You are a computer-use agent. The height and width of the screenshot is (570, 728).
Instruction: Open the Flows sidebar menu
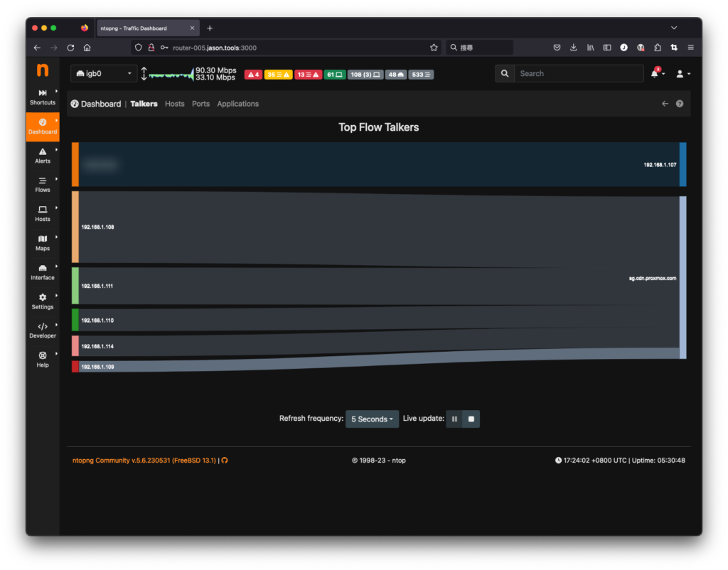click(43, 185)
